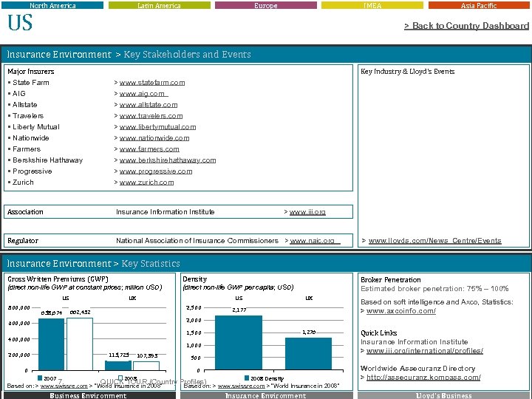Open www.statefarm.com link
Image resolution: width=532 pixels, height=399 pixels.
click(x=152, y=83)
